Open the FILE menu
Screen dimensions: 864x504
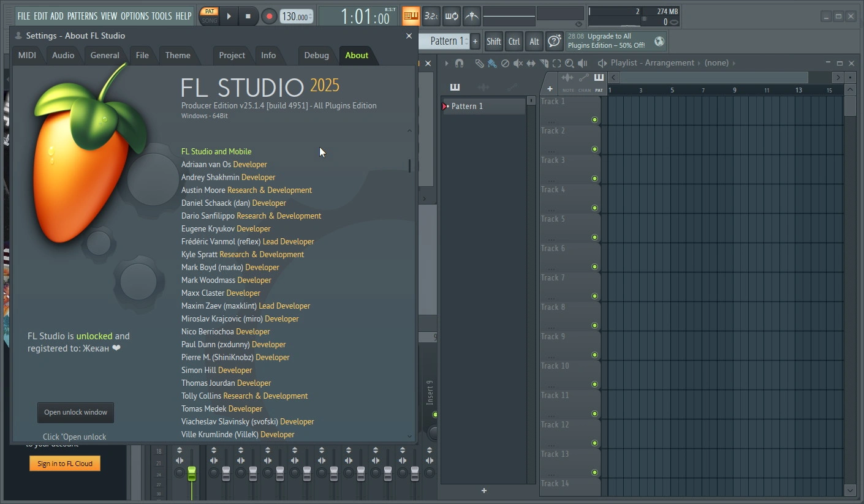coord(24,16)
